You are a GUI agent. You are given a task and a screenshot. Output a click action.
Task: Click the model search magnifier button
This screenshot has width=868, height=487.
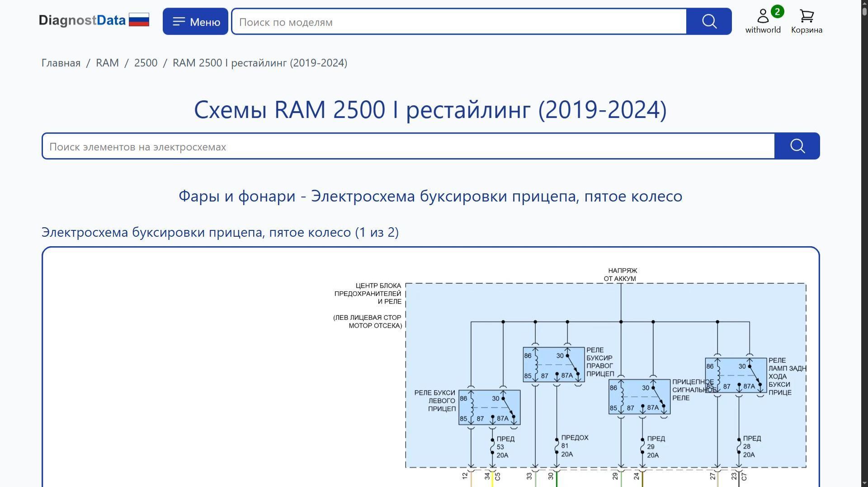tap(709, 21)
